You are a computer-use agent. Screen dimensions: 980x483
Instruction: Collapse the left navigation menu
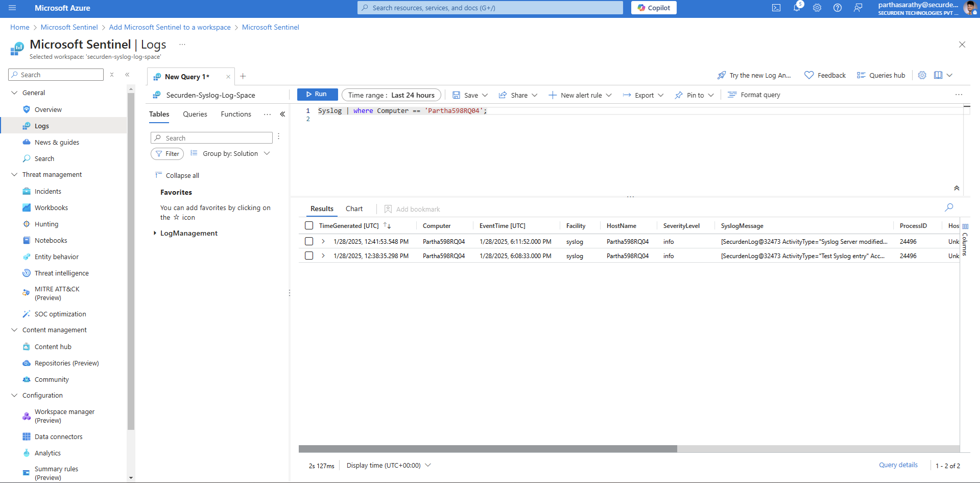pyautogui.click(x=127, y=75)
